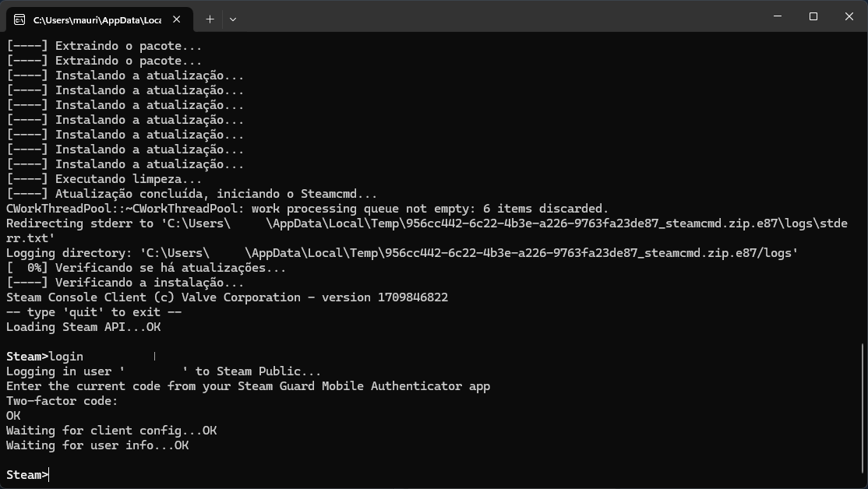Click the 'Steam Console Client' version line
The width and height of the screenshot is (868, 489).
coord(227,297)
